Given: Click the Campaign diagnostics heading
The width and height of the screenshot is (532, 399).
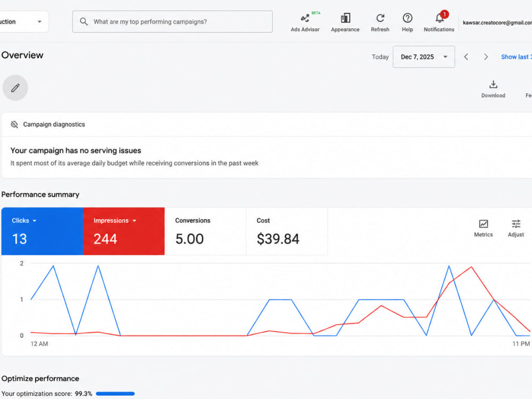Looking at the screenshot, I should click(54, 124).
